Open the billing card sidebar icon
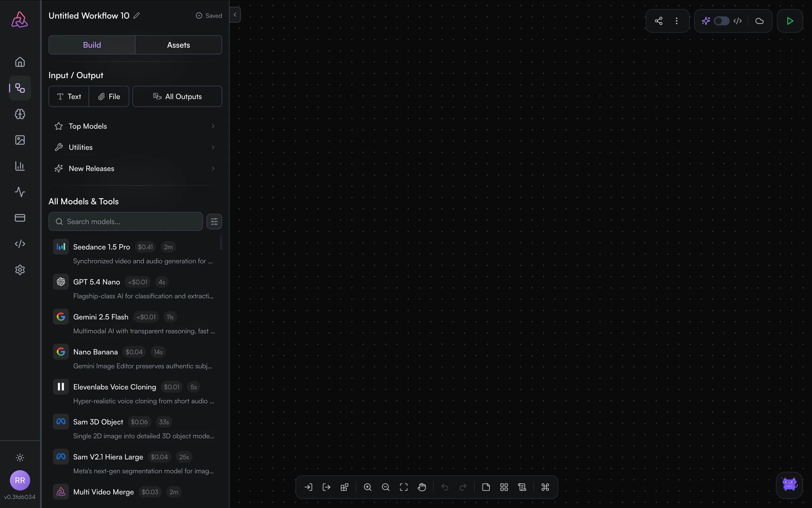Screen dimensions: 812x508 pyautogui.click(x=20, y=218)
